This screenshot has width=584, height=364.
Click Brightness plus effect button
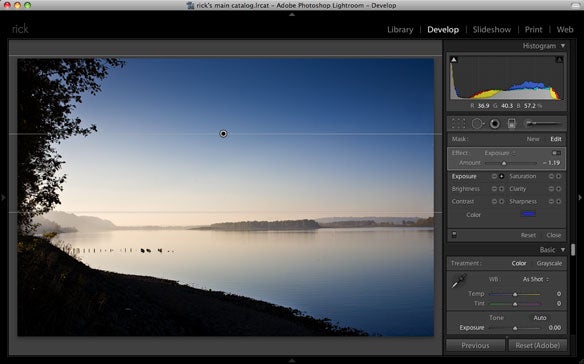[x=502, y=189]
